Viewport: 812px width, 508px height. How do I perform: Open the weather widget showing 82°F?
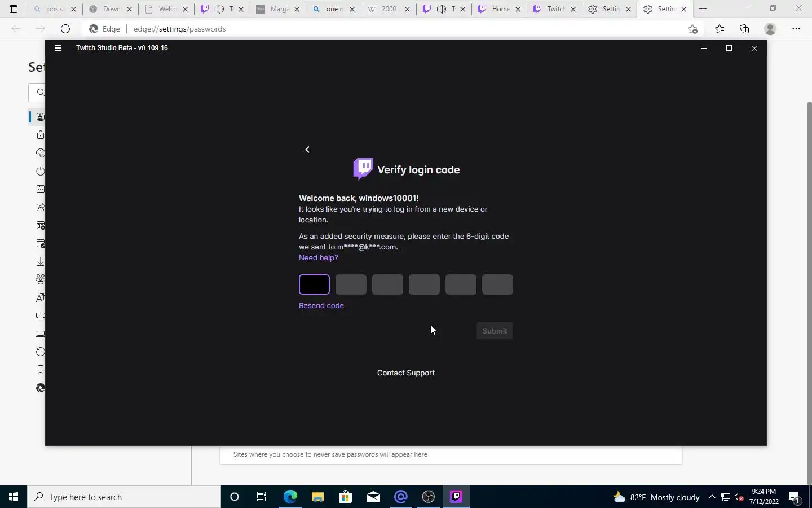(x=656, y=497)
